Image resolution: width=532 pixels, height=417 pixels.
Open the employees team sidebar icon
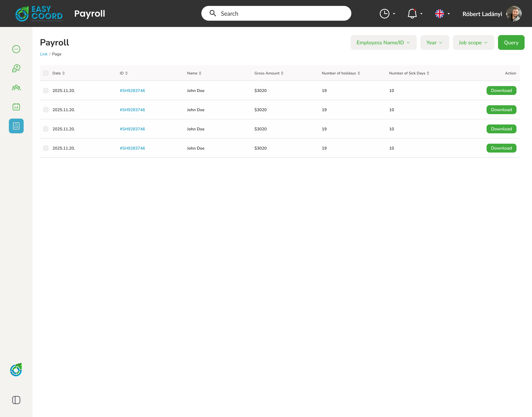pyautogui.click(x=16, y=88)
